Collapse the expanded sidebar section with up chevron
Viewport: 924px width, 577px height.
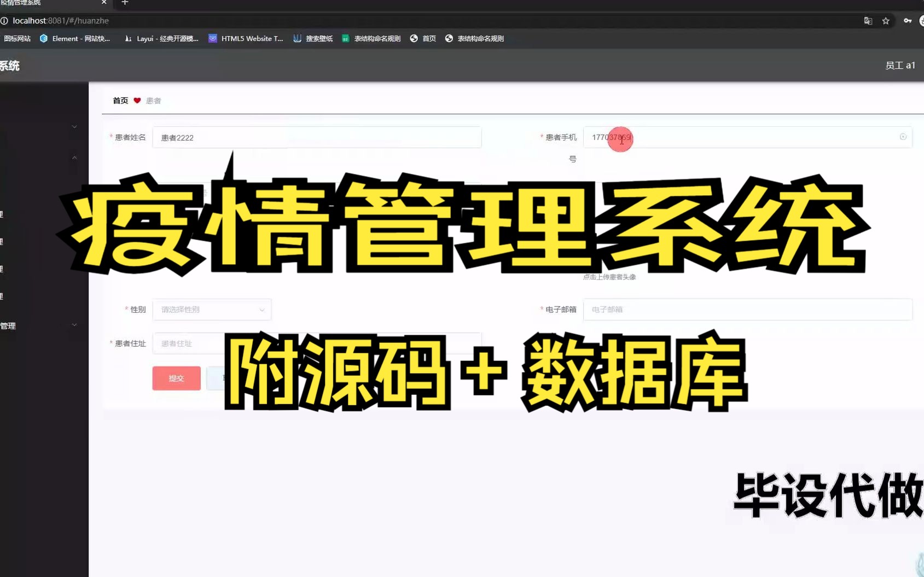click(74, 158)
